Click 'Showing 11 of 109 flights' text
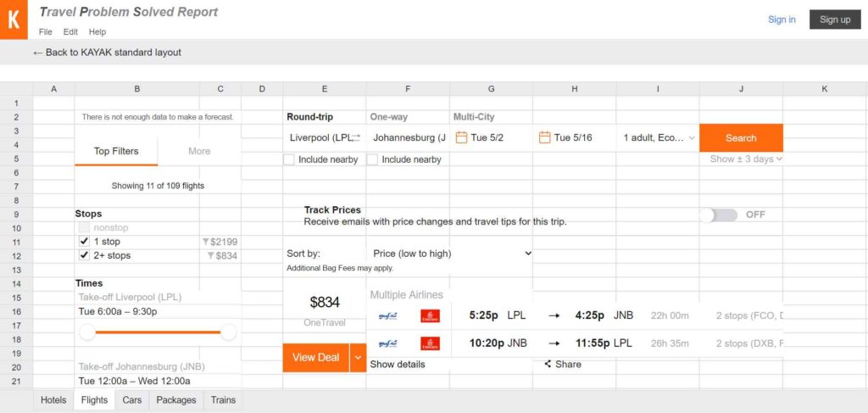Image resolution: width=868 pixels, height=413 pixels. pos(158,186)
